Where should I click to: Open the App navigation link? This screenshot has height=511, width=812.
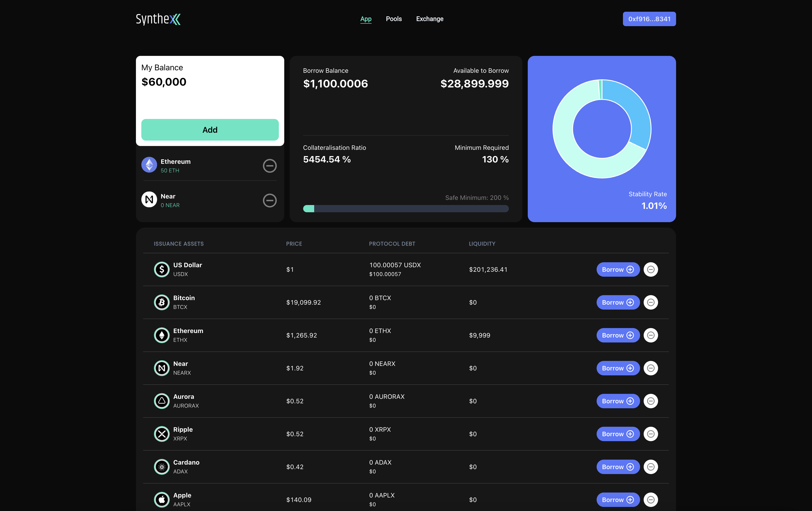(365, 19)
